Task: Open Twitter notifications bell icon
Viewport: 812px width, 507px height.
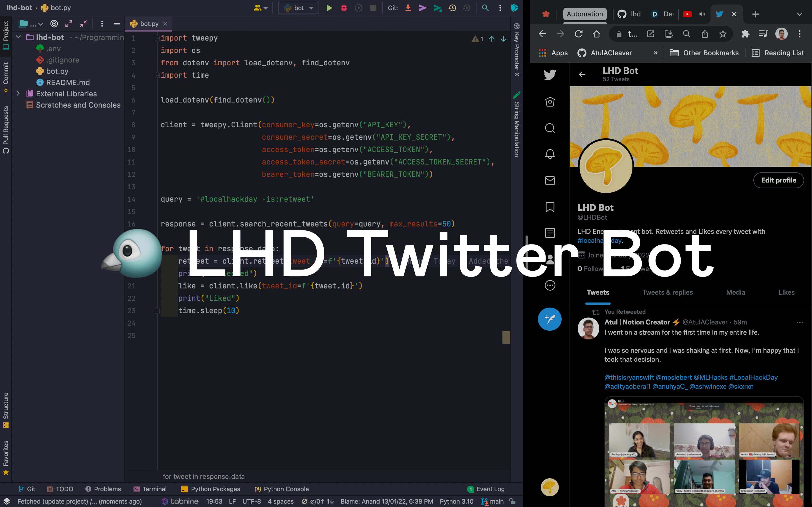Action: 550,154
